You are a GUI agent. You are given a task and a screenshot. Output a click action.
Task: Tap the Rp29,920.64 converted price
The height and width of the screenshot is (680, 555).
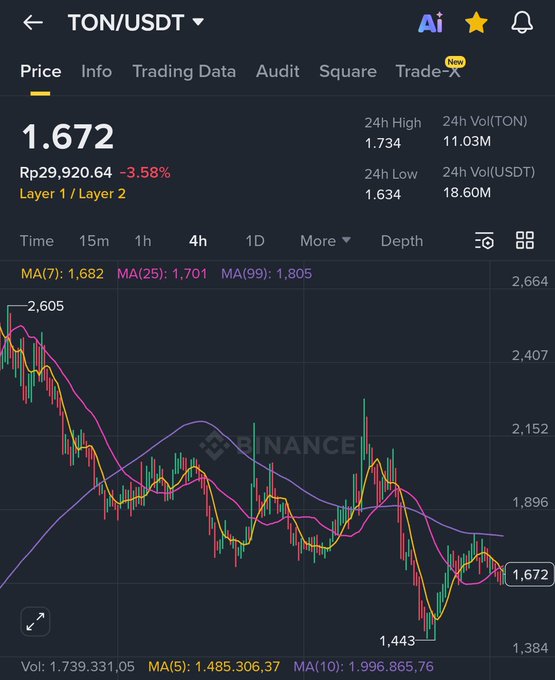(x=65, y=173)
